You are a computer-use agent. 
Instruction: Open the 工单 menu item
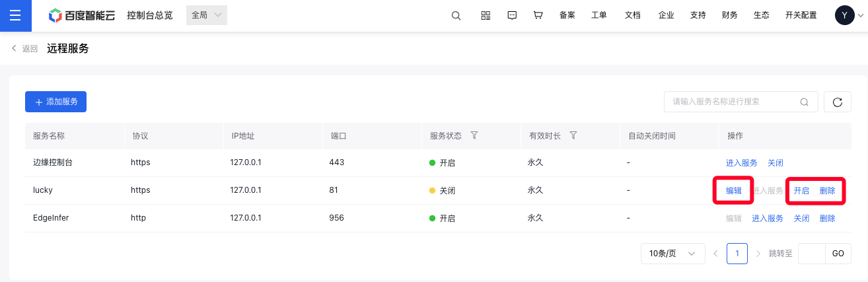point(599,15)
